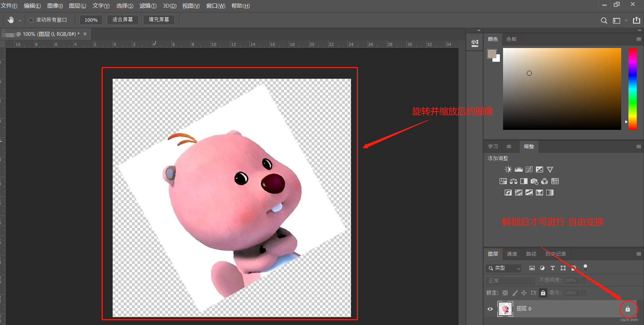Add a Color Balance adjustment (scales icon)
The image size is (644, 325).
513,181
